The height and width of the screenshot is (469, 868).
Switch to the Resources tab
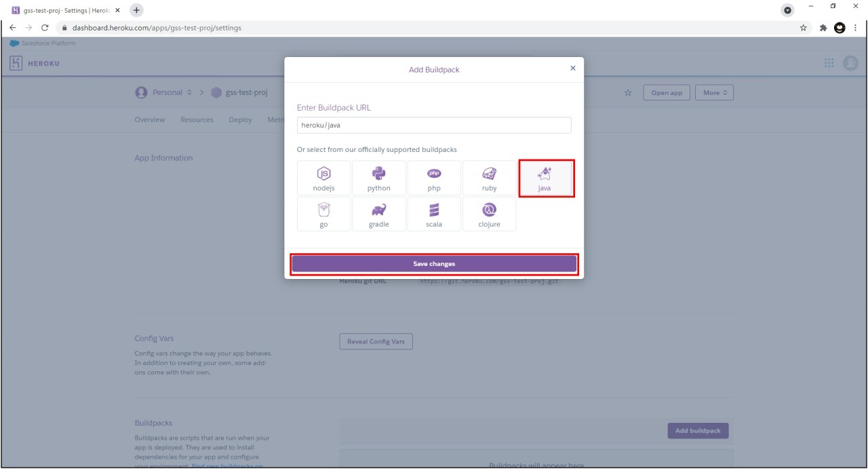coord(197,120)
